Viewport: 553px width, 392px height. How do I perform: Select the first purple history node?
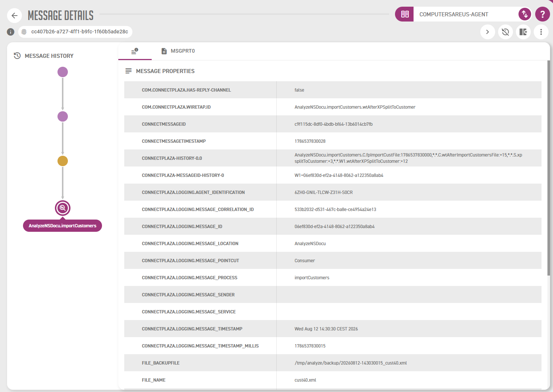(x=63, y=72)
